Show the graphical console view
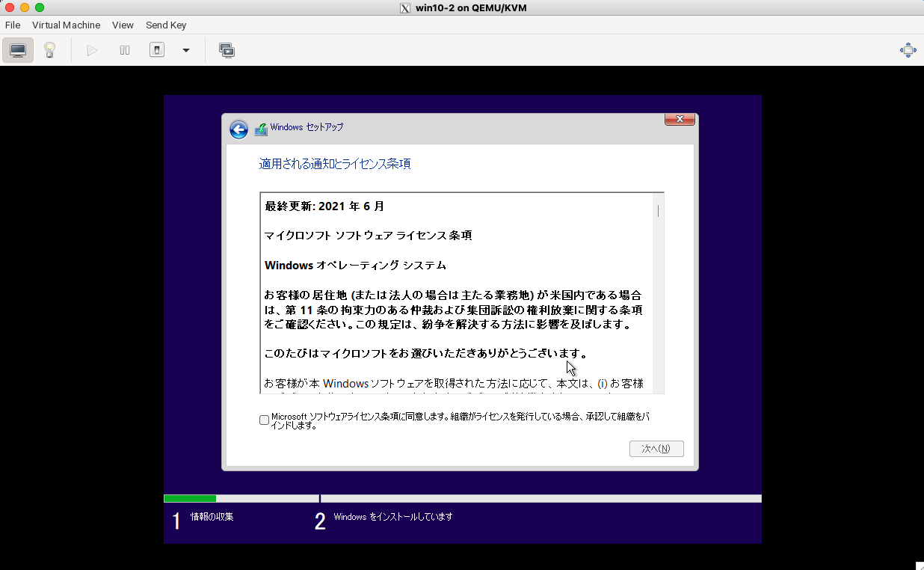This screenshot has height=570, width=924. click(x=18, y=50)
